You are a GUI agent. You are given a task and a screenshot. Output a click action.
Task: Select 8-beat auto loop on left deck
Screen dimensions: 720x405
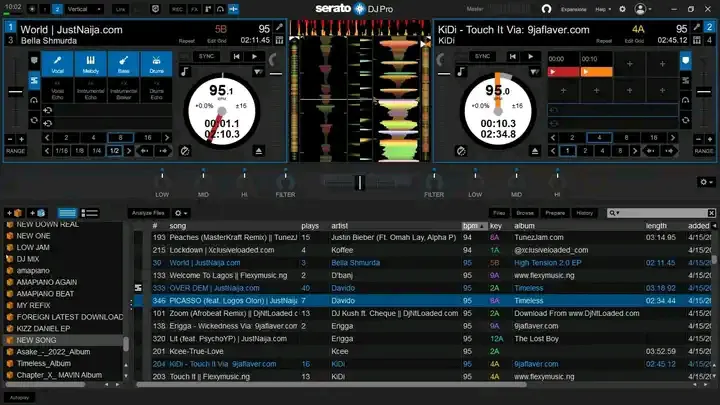point(120,138)
